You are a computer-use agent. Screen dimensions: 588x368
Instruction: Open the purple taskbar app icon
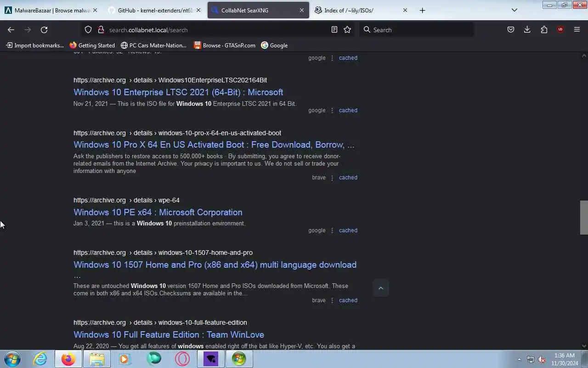tap(211, 359)
